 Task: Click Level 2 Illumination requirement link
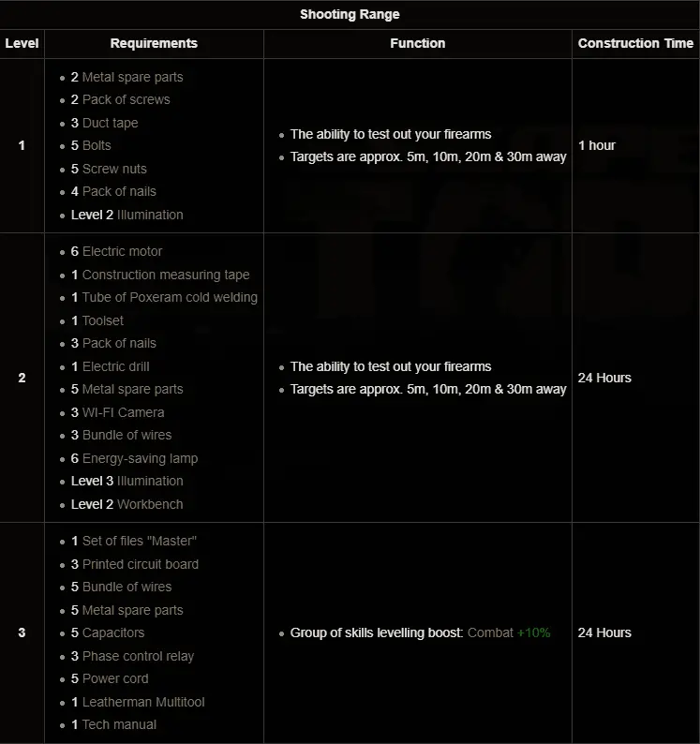[x=150, y=215]
